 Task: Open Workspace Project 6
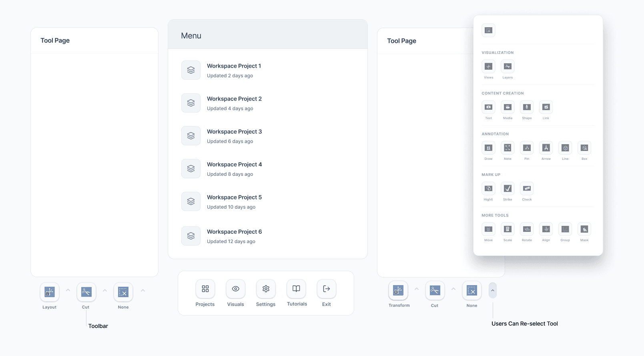[x=268, y=236]
